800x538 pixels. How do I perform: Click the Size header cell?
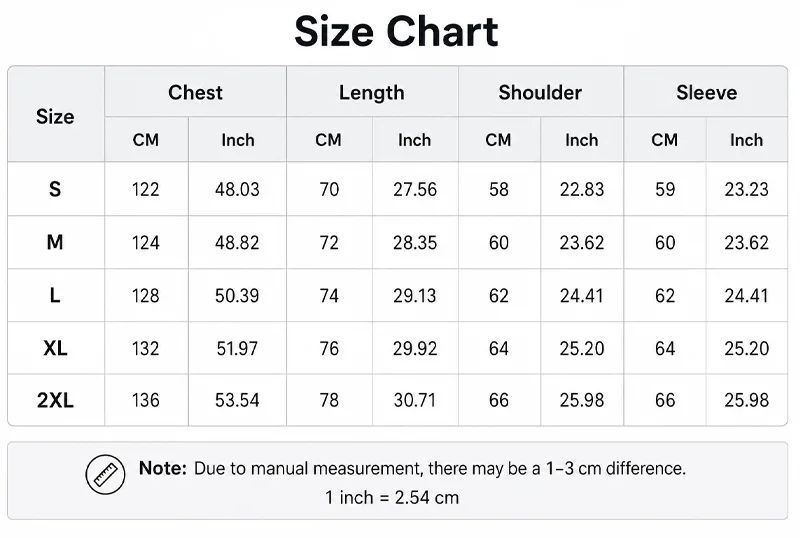(x=55, y=116)
